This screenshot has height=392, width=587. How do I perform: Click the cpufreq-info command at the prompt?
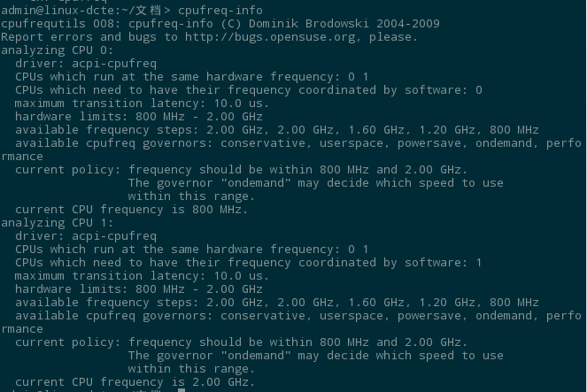tap(220, 10)
